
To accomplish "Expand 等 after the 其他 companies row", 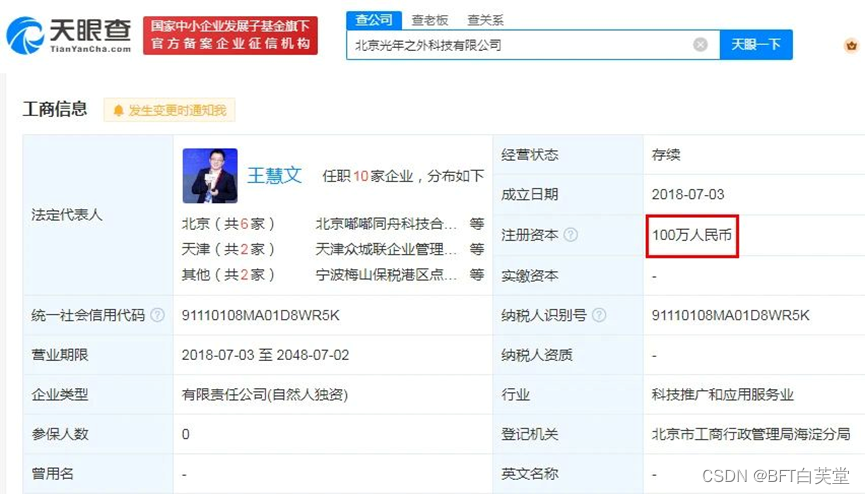I will [477, 274].
